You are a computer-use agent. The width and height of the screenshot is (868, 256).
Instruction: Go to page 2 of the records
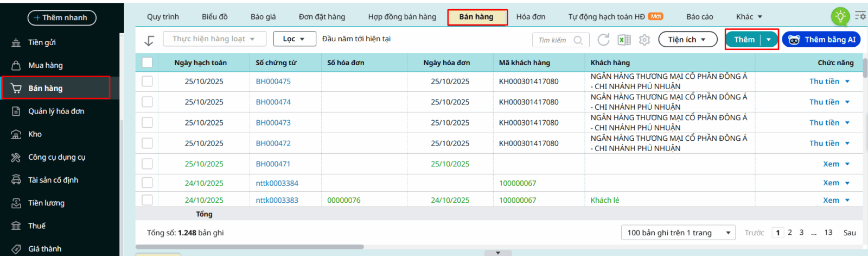click(x=790, y=233)
